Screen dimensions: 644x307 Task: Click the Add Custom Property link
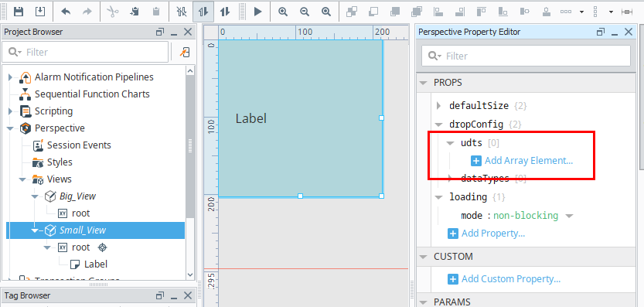click(x=510, y=279)
